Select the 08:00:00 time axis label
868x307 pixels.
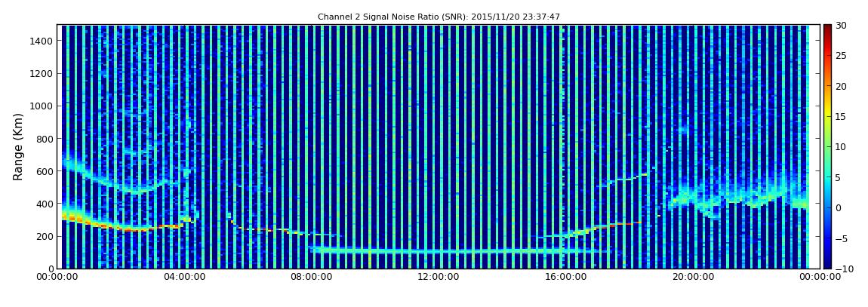pyautogui.click(x=310, y=277)
